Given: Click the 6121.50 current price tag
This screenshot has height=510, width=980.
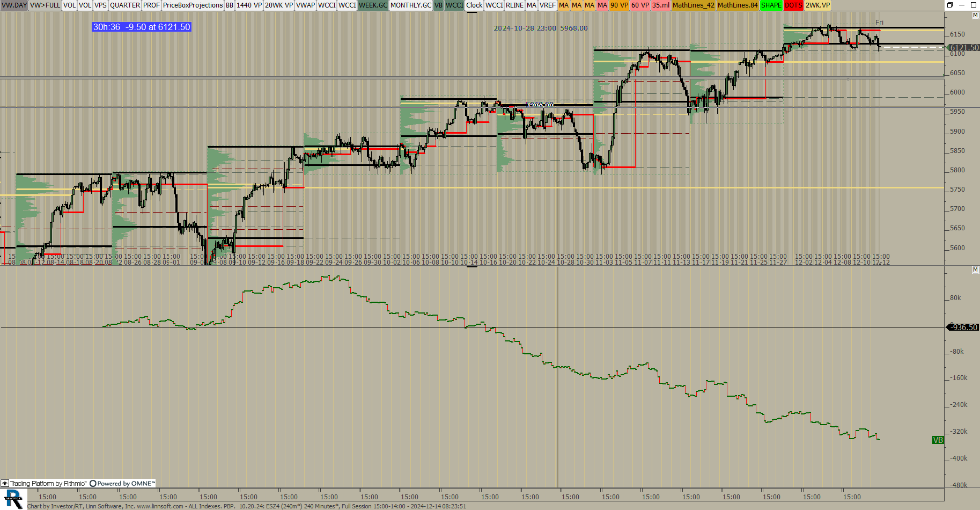Looking at the screenshot, I should tap(964, 47).
